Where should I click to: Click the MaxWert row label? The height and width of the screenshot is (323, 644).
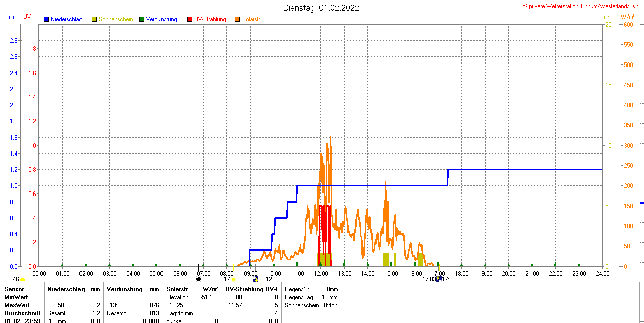click(17, 305)
